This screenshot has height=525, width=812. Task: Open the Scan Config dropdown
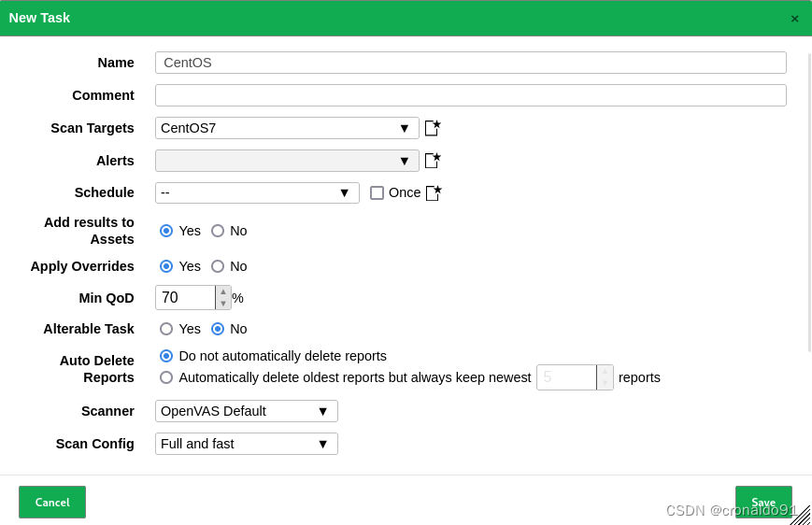pos(247,444)
